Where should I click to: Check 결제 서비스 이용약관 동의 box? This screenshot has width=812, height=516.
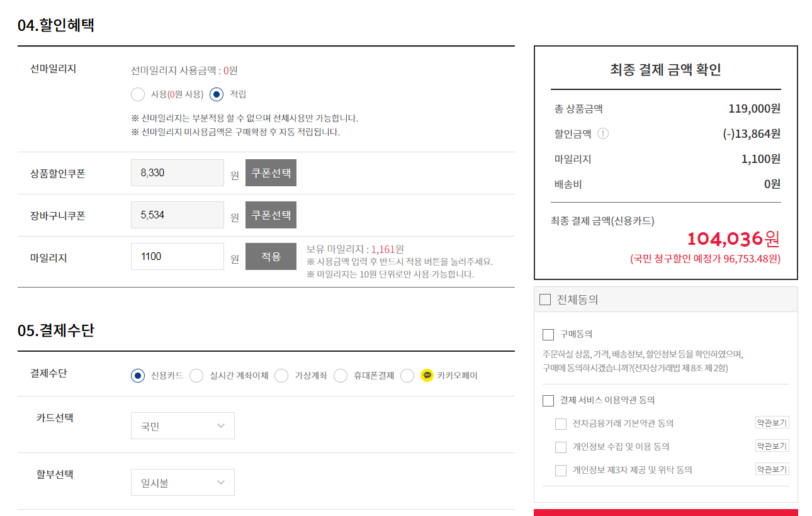point(548,400)
